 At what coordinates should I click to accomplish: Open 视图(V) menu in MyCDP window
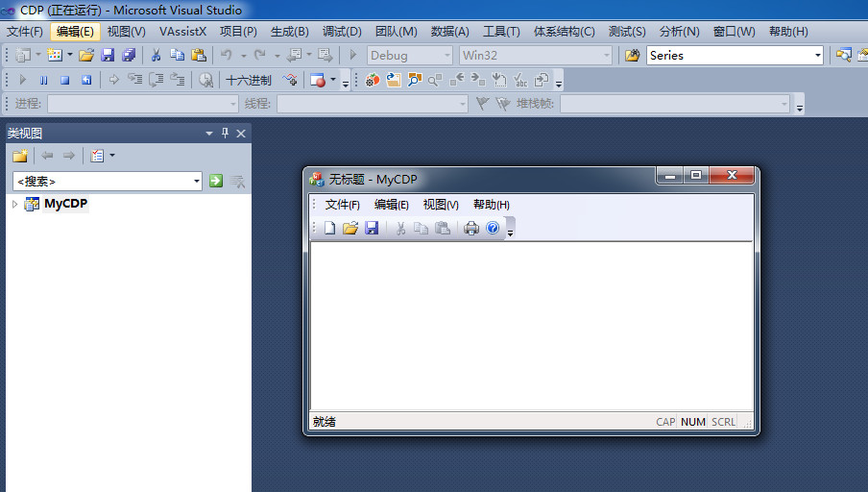[x=441, y=205]
